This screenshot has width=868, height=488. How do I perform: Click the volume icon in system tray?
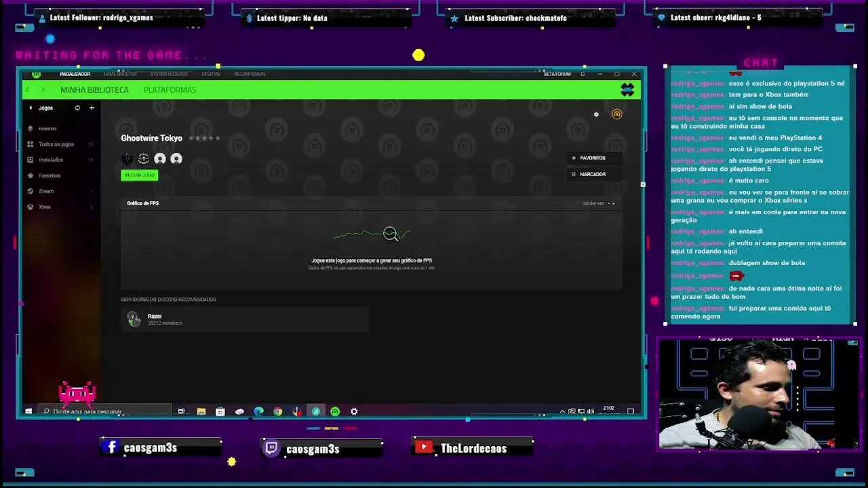591,411
